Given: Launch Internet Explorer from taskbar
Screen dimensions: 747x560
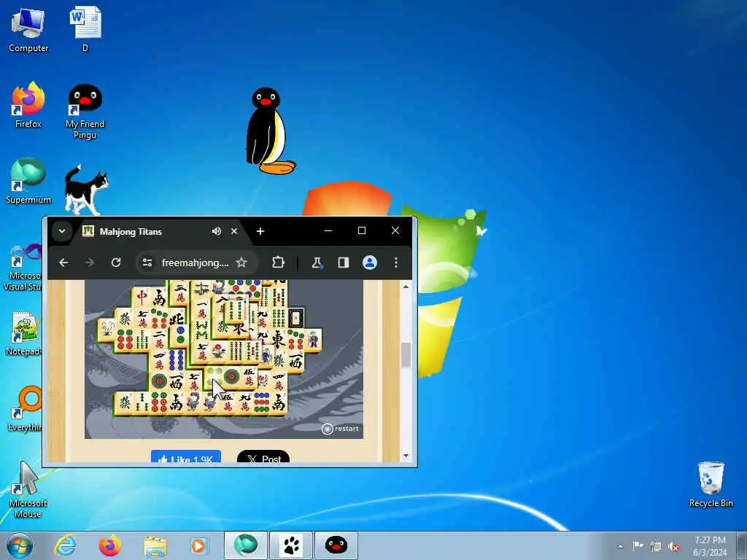Looking at the screenshot, I should (65, 545).
